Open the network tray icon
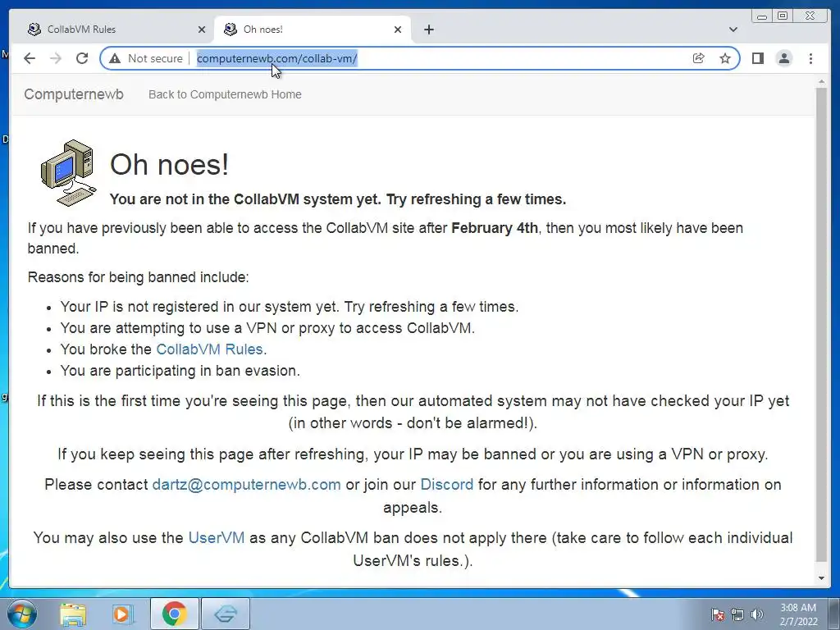Viewport: 840px width, 630px height. point(737,615)
